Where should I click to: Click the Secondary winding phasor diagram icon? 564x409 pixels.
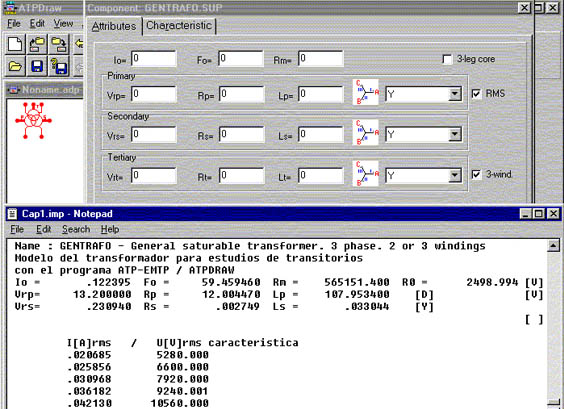(x=366, y=133)
